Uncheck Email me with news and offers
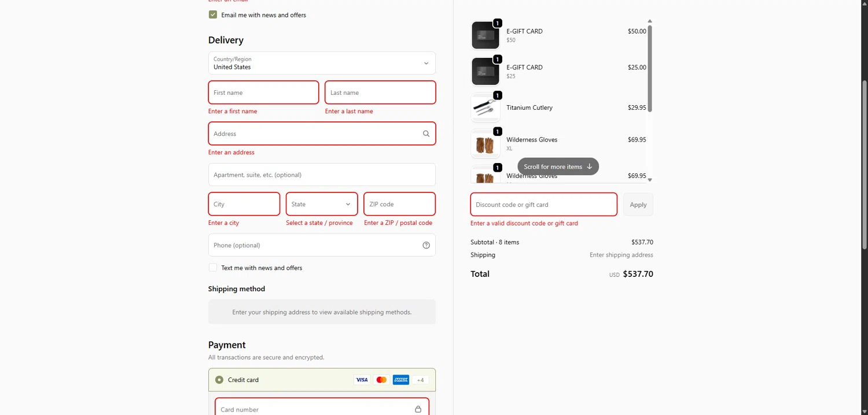The width and height of the screenshot is (868, 415). click(213, 14)
